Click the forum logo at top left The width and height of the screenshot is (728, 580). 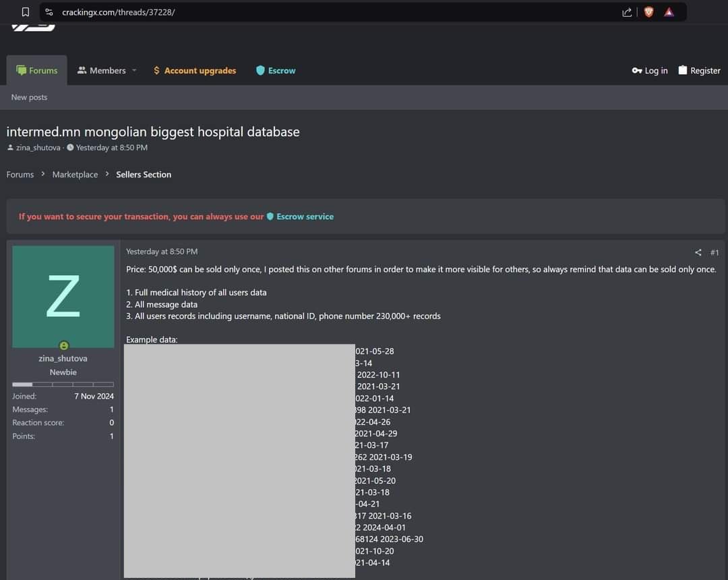tap(34, 28)
